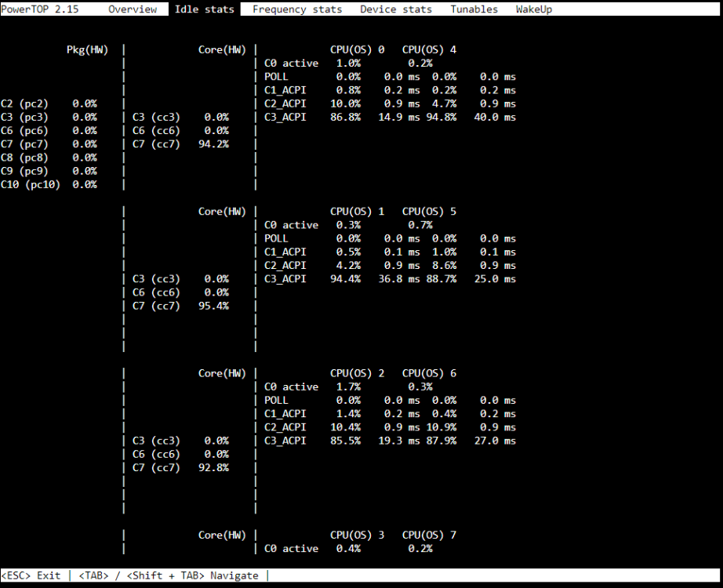Image resolution: width=723 pixels, height=588 pixels.
Task: Click the 1.7% C0 active value
Action: [348, 387]
